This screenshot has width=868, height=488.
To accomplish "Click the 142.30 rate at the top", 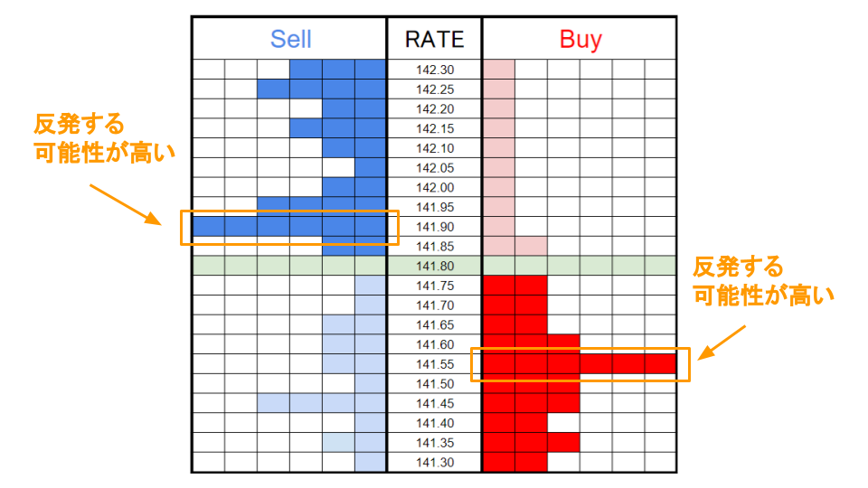I will pyautogui.click(x=434, y=70).
